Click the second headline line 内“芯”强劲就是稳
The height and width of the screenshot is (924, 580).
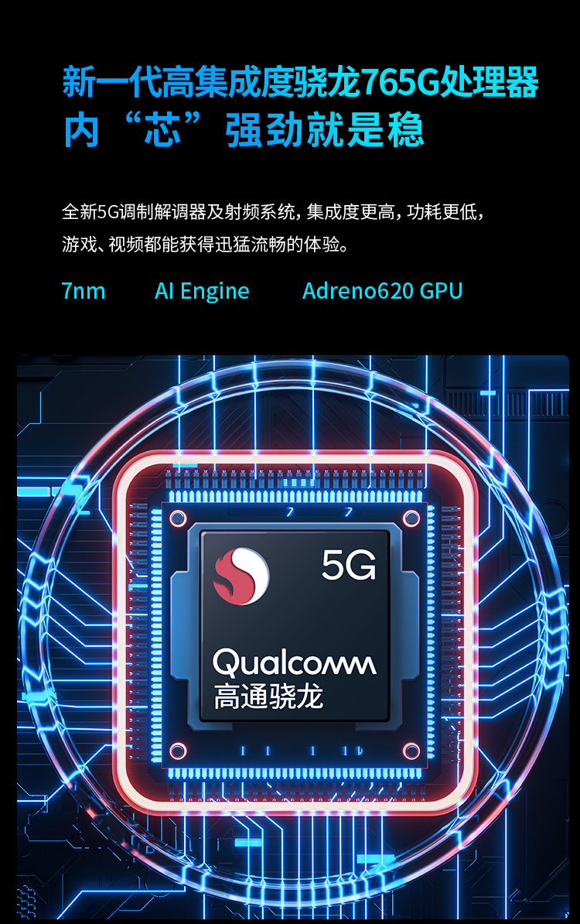[x=243, y=130]
